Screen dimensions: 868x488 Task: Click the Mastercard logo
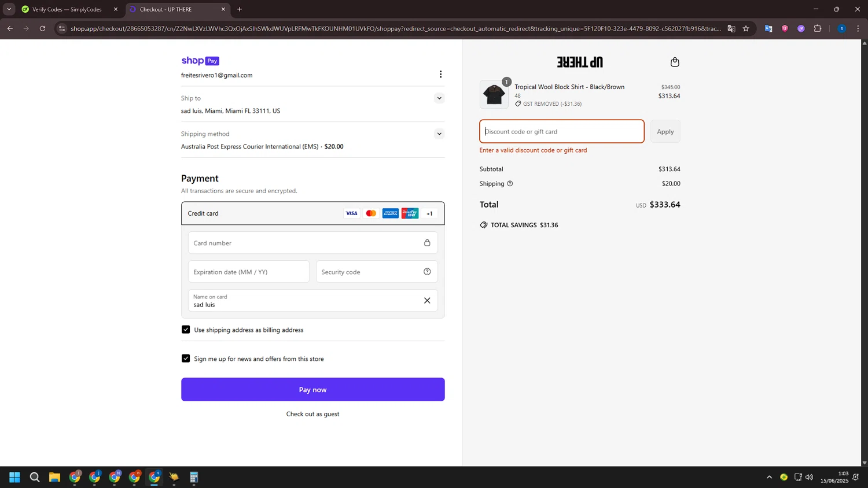tap(371, 213)
